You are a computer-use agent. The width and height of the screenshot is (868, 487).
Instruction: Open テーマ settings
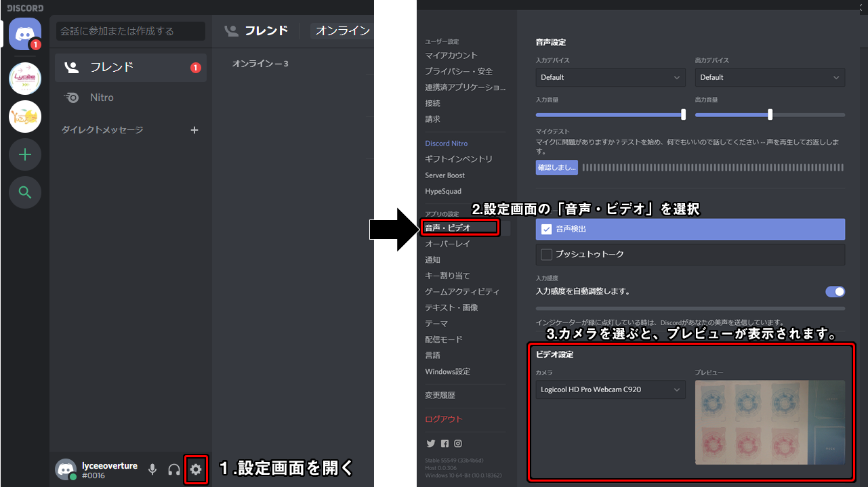pyautogui.click(x=437, y=324)
